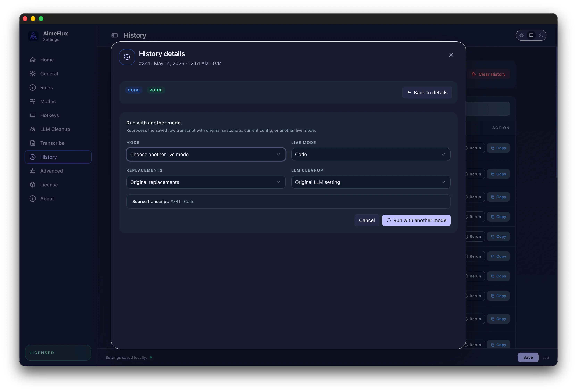Open the Replacements dropdown
The width and height of the screenshot is (577, 392).
pos(206,182)
